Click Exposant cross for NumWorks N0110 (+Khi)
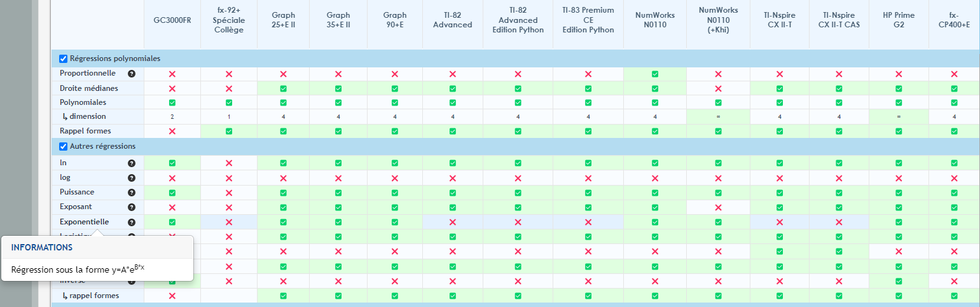This screenshot has height=307, width=980. coord(718,207)
